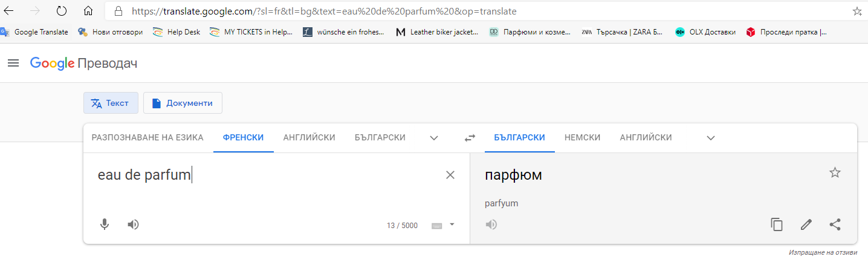
Task: Listen to the French source text
Action: (x=133, y=224)
